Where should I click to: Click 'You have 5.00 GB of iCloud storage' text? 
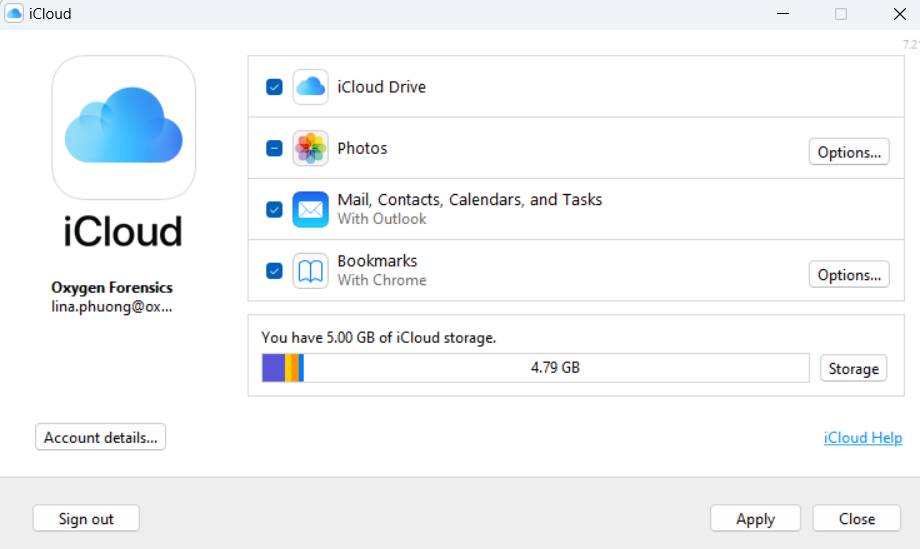tap(378, 338)
